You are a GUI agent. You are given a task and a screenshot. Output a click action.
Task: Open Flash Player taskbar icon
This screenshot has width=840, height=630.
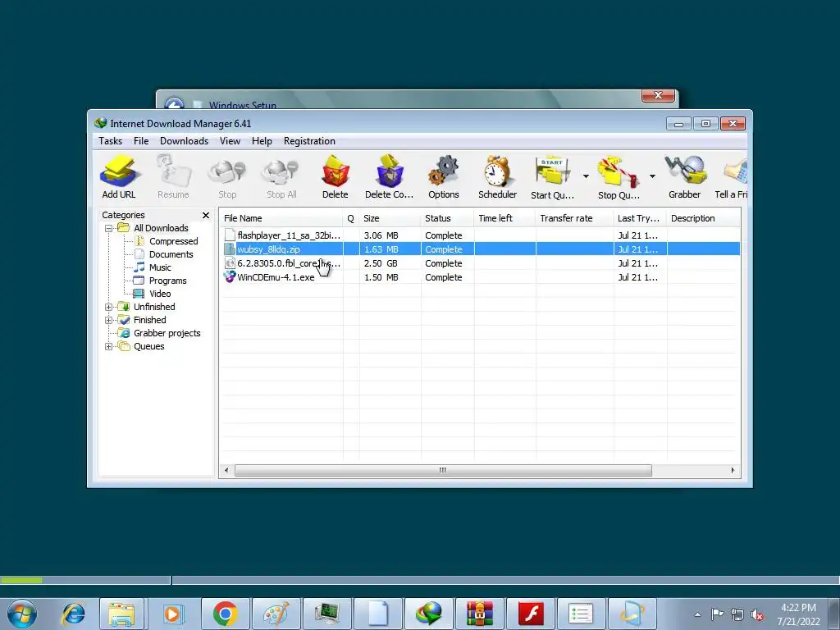click(x=531, y=614)
